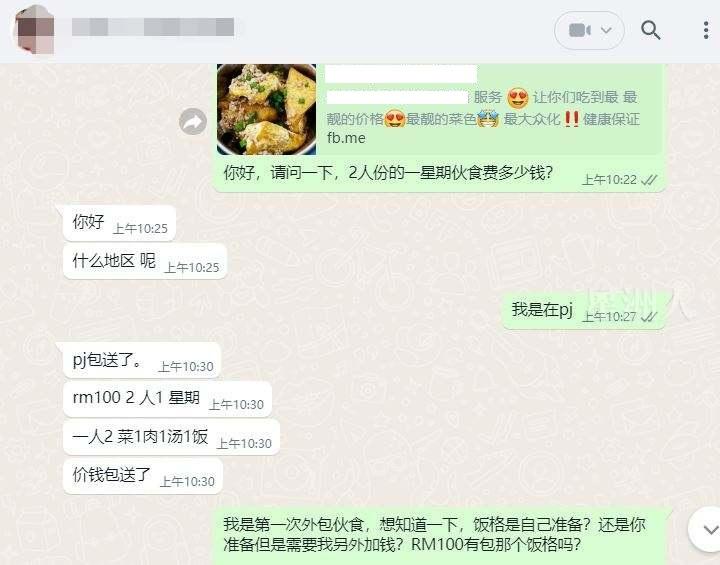Open the contact's profile picture
The image size is (720, 565).
tap(36, 30)
